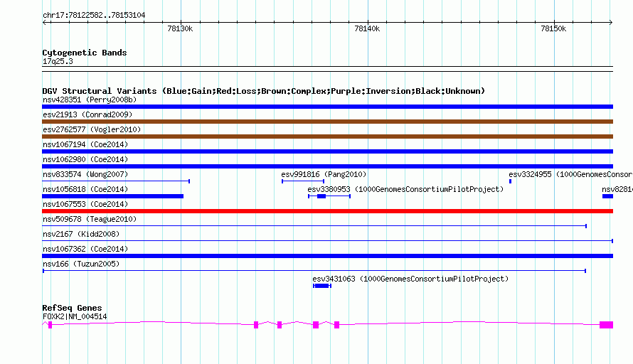Image resolution: width=633 pixels, height=364 pixels.
Task: Click the esv991816 (Pang2010) label
Action: coord(324,174)
